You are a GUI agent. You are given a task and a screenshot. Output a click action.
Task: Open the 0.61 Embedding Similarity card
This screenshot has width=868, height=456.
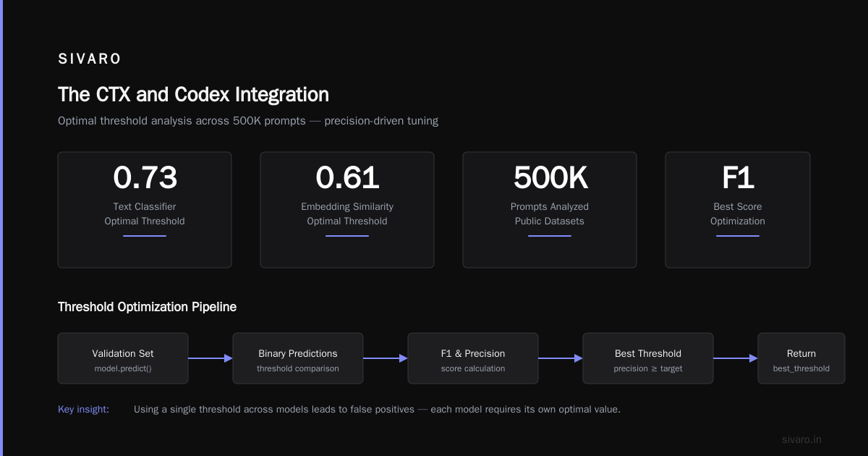pos(347,210)
